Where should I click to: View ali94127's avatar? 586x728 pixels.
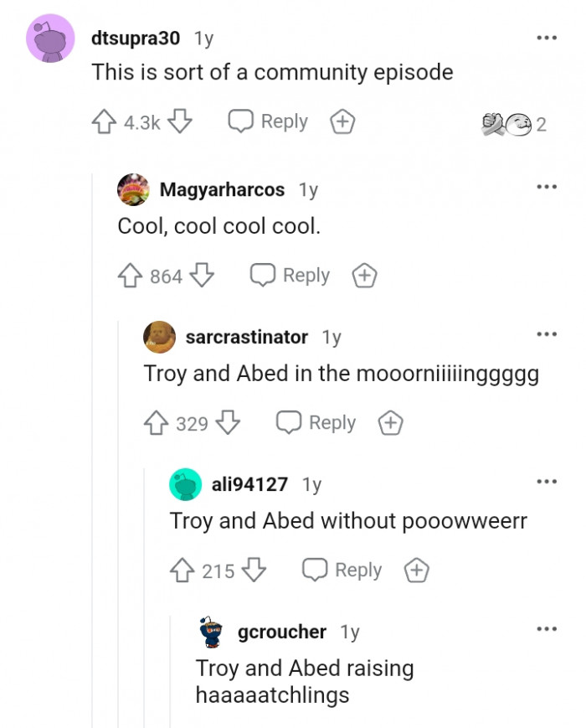point(186,484)
